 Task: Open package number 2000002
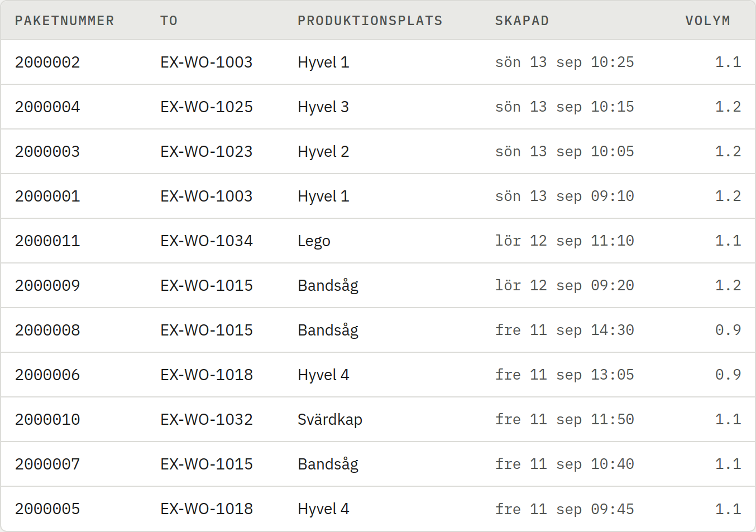click(47, 62)
